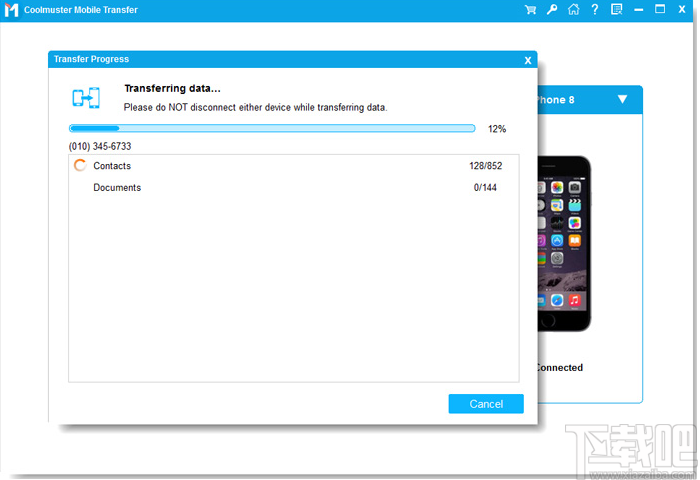Open help question mark icon
700x480 pixels.
[595, 9]
